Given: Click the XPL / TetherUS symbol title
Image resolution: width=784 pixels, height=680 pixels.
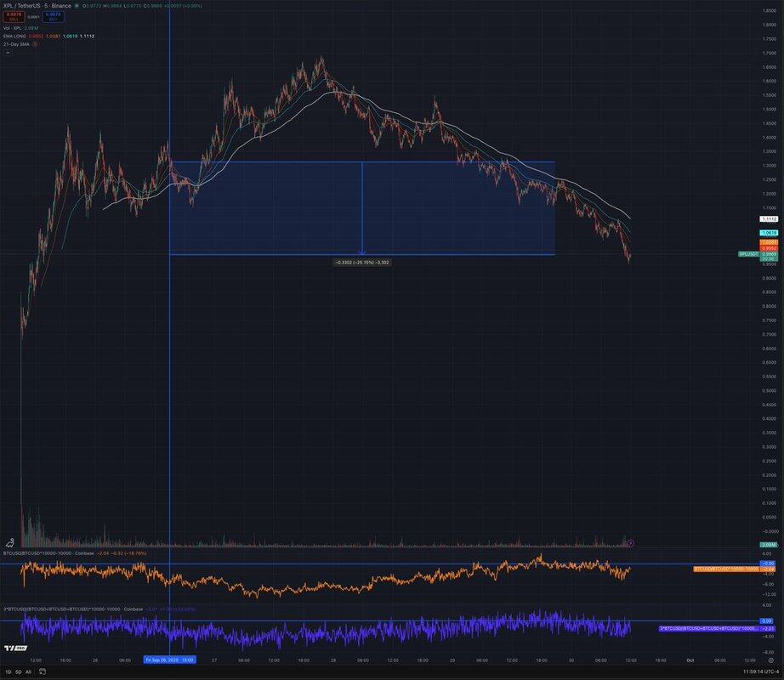Looking at the screenshot, I should (34, 5).
